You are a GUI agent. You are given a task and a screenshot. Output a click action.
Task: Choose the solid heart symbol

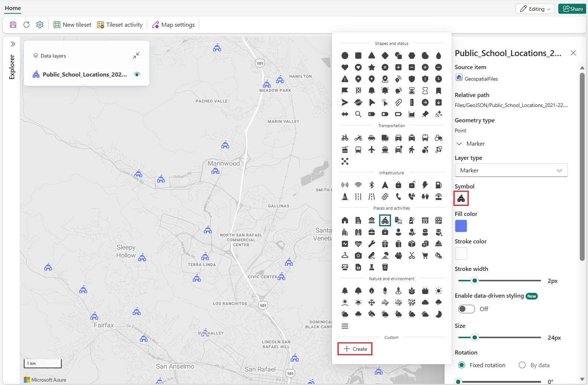pos(345,67)
